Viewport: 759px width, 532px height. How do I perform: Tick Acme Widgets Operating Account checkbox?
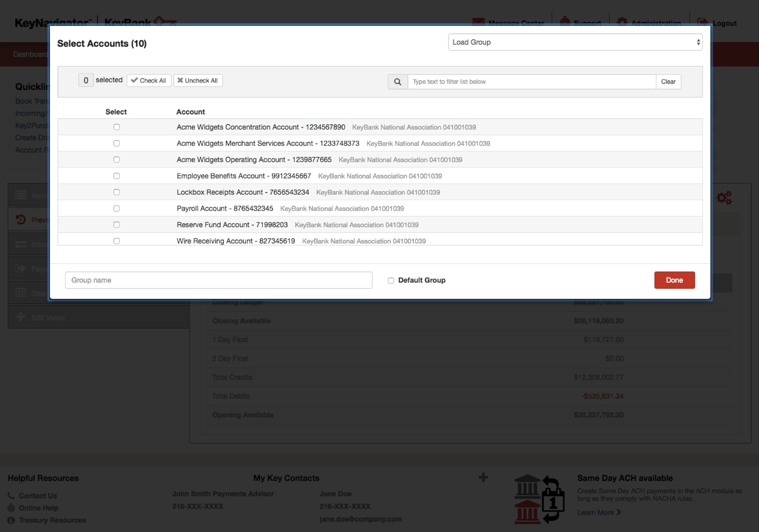click(117, 160)
